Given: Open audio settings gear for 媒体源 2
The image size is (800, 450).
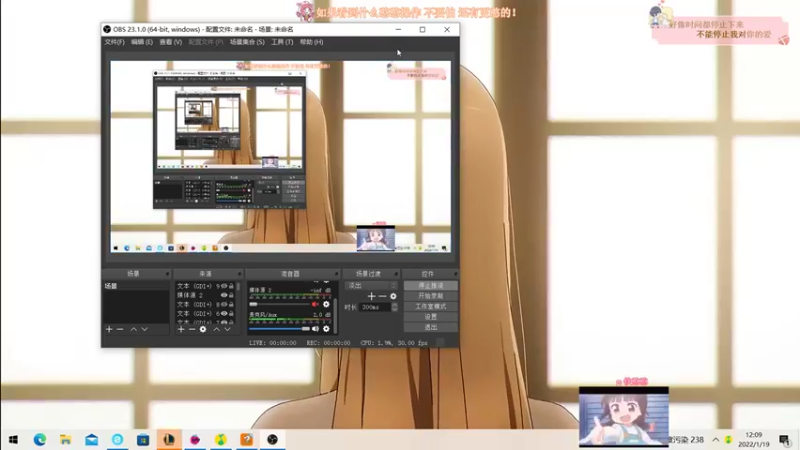Looking at the screenshot, I should point(326,304).
